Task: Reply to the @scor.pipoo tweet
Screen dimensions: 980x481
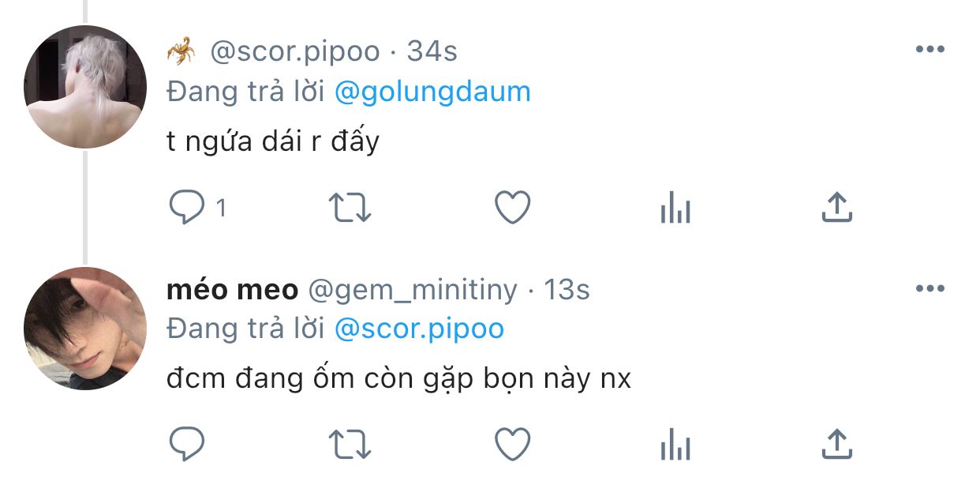Action: 188,208
